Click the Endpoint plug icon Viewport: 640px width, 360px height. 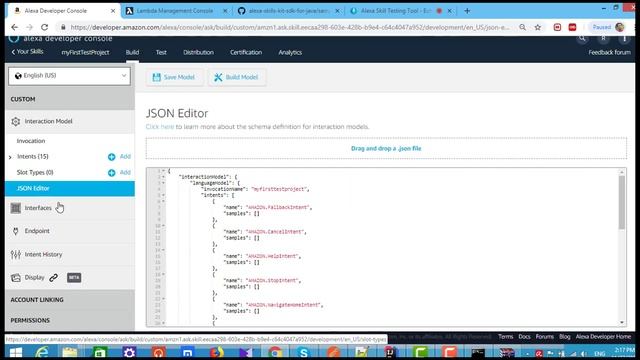click(x=16, y=231)
